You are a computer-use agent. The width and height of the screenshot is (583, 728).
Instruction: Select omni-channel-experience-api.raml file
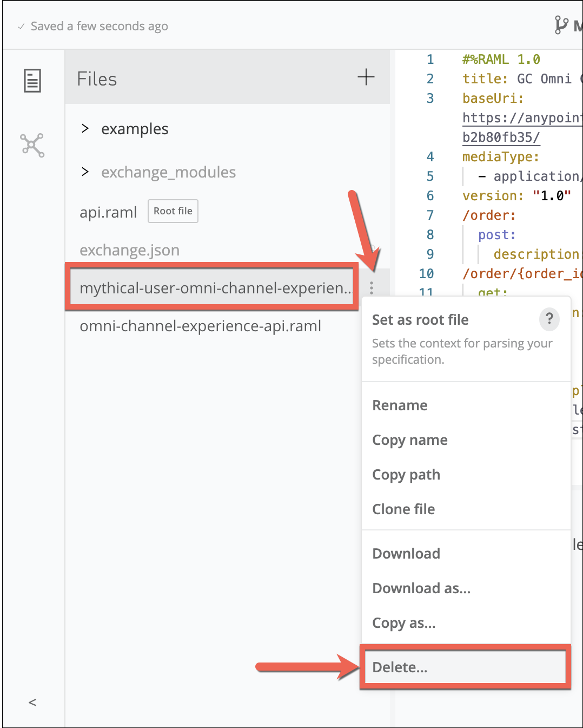tap(200, 326)
